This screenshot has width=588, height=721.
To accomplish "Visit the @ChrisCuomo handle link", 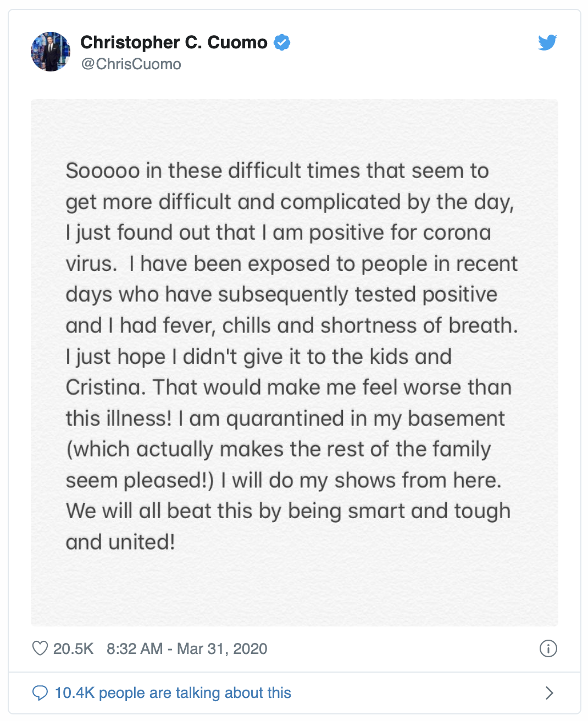I will point(131,64).
